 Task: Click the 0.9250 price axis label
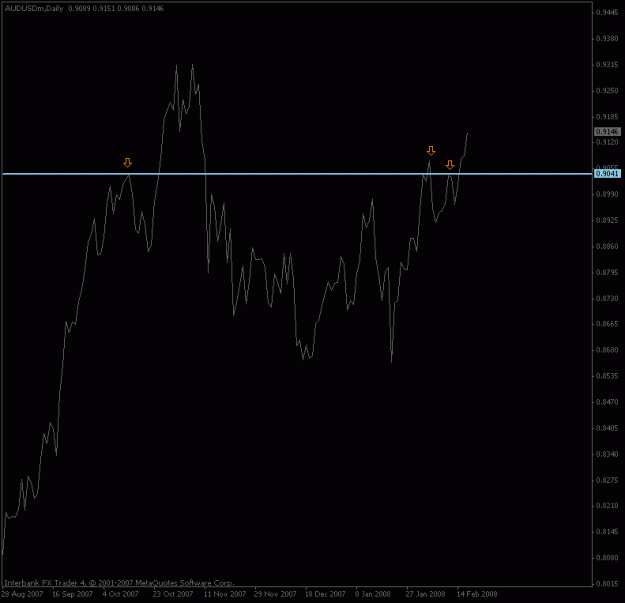(x=607, y=91)
